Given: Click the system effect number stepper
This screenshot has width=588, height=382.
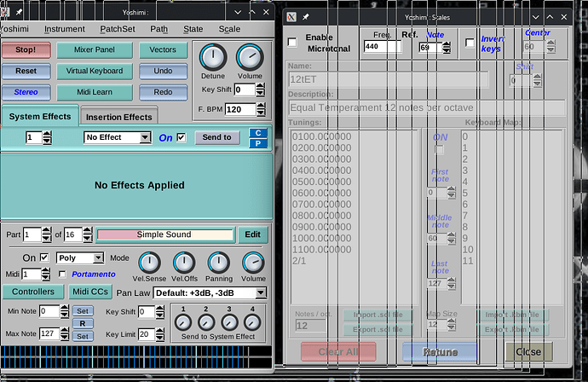Looking at the screenshot, I should click(x=47, y=137).
